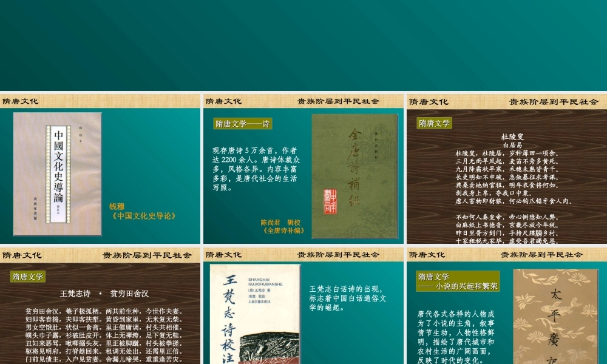Click the 贵族阶层到平民社会 header text
The image size is (607, 364).
tap(339, 101)
